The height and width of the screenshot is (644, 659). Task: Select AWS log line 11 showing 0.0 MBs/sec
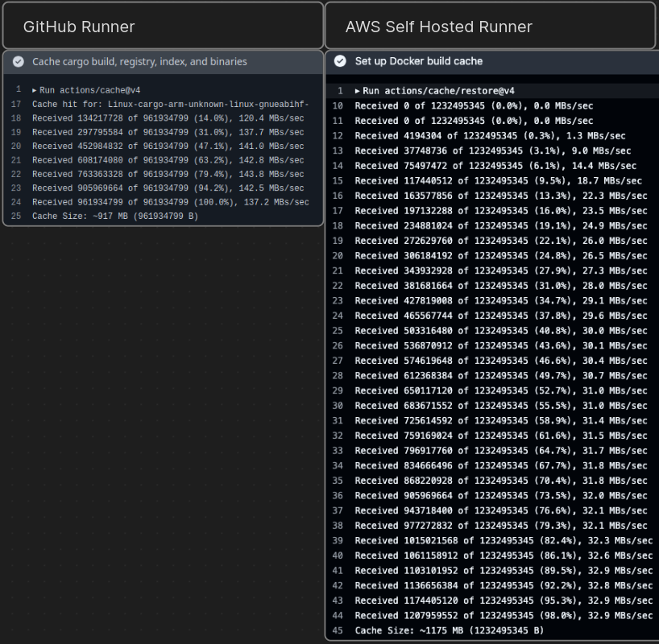(x=474, y=121)
